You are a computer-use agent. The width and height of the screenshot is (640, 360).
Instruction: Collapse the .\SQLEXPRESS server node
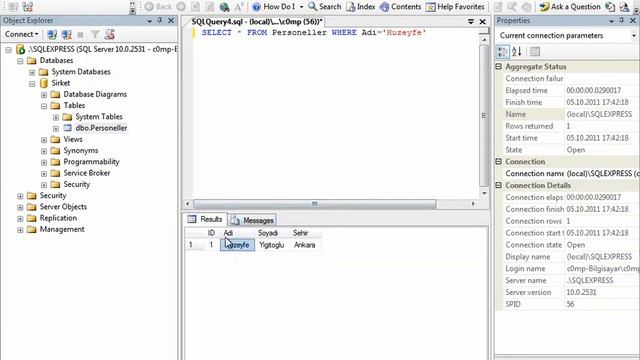[8, 50]
